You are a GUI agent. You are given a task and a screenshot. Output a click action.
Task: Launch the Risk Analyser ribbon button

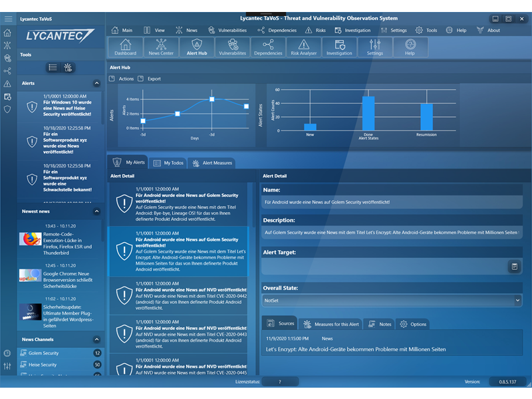coord(304,47)
